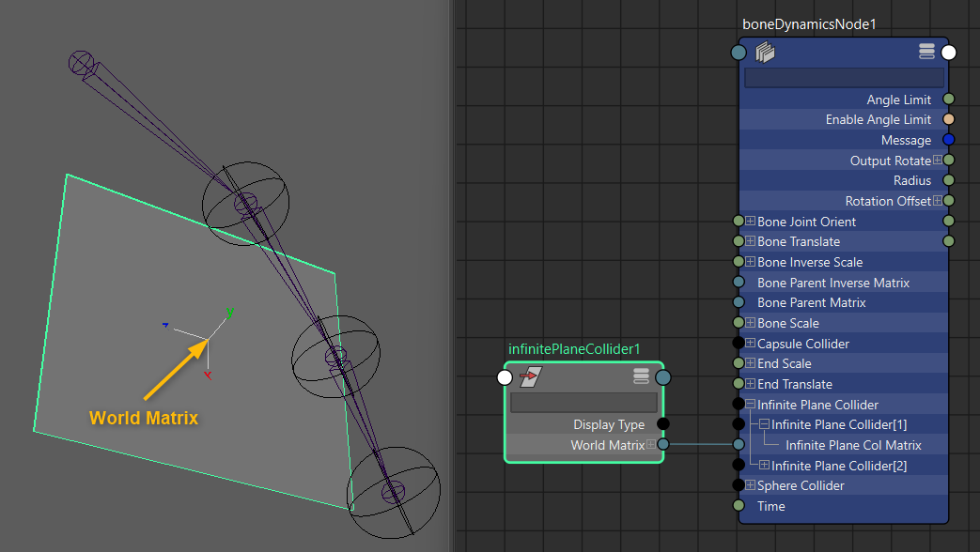Screen dimensions: 980x552
Task: Click the infinitePlaneCollider1 attribute filter field
Action: [x=583, y=403]
